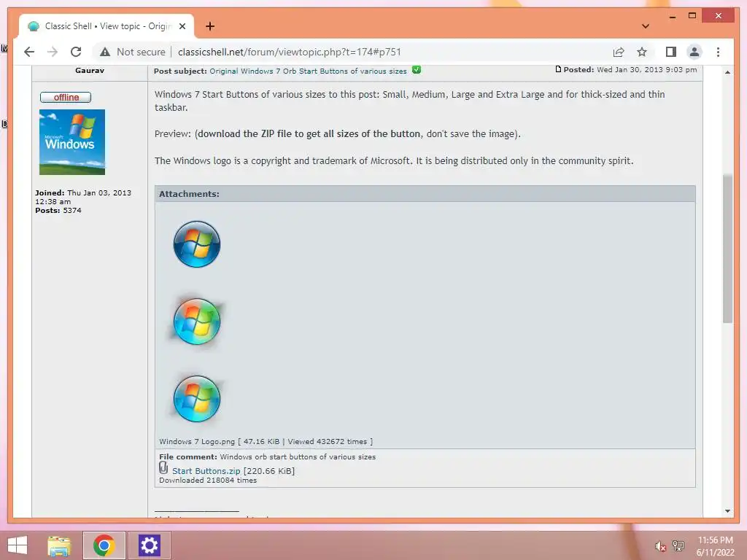Image resolution: width=747 pixels, height=560 pixels.
Task: Click the green check icon beside subject
Action: point(417,70)
